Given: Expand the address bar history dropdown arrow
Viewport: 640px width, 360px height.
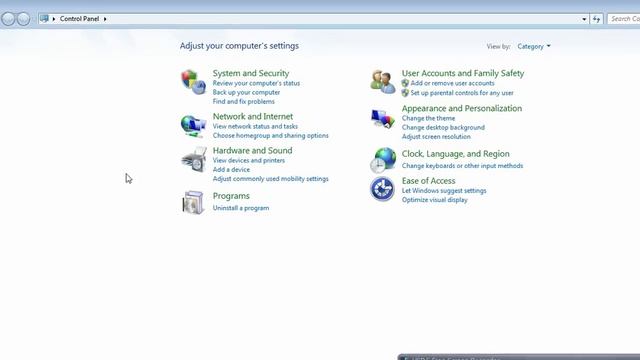Looking at the screenshot, I should click(584, 19).
